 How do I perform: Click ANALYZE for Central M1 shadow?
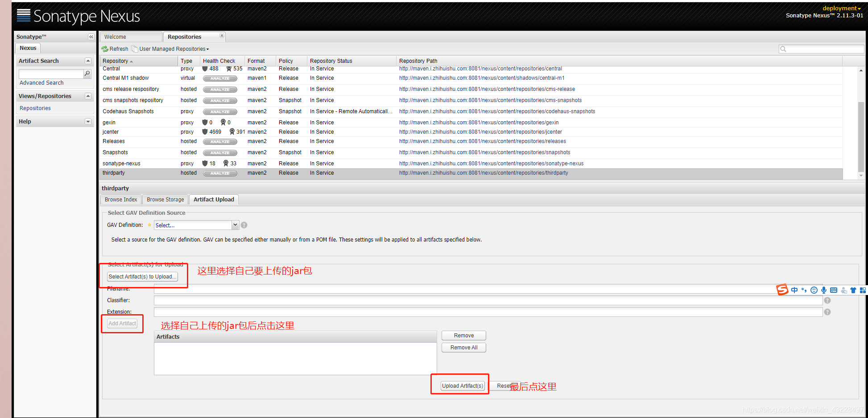220,78
